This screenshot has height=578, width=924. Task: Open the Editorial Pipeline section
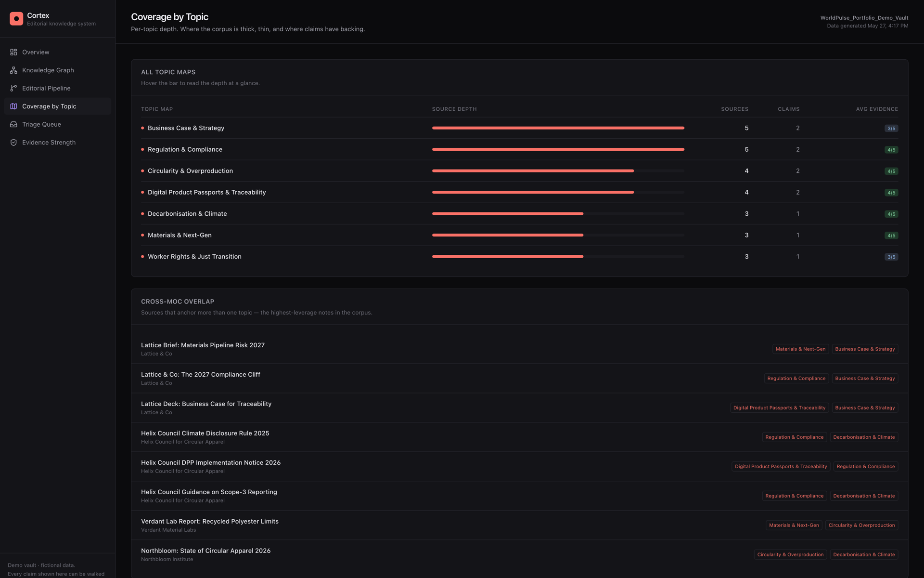tap(57, 88)
